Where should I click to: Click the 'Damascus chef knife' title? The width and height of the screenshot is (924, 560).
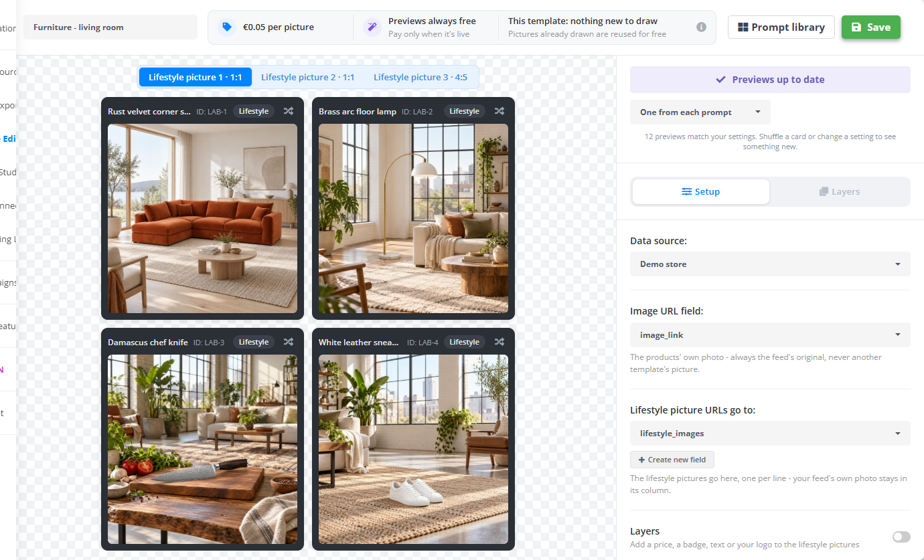(148, 343)
